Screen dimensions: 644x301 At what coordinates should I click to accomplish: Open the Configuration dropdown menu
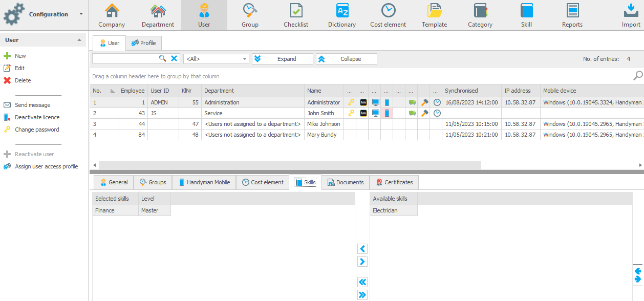(x=81, y=14)
